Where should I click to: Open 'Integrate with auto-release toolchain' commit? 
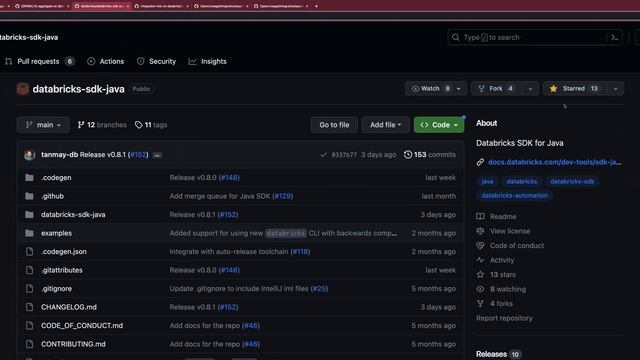tap(229, 251)
